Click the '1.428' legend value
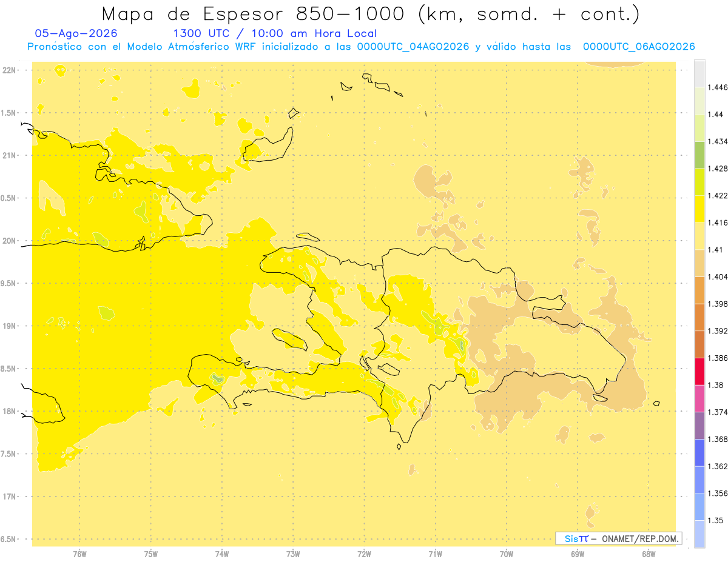 (x=718, y=169)
